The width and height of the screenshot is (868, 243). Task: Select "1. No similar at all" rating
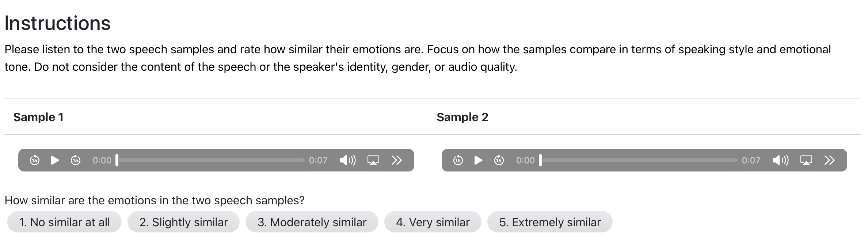64,222
